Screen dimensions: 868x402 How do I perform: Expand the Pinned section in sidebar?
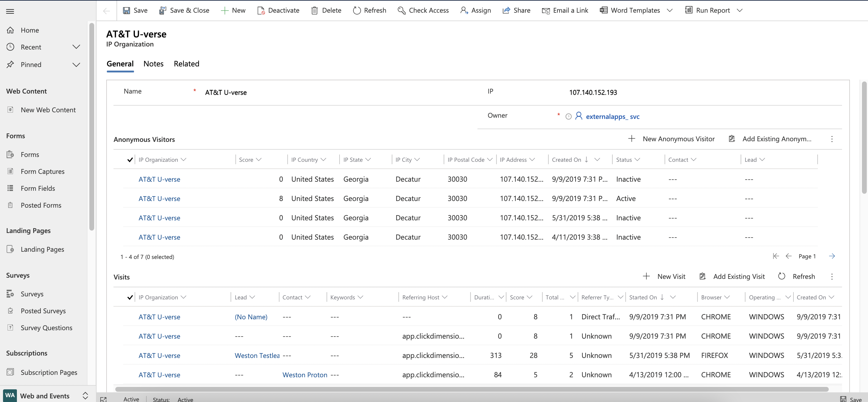pos(76,64)
